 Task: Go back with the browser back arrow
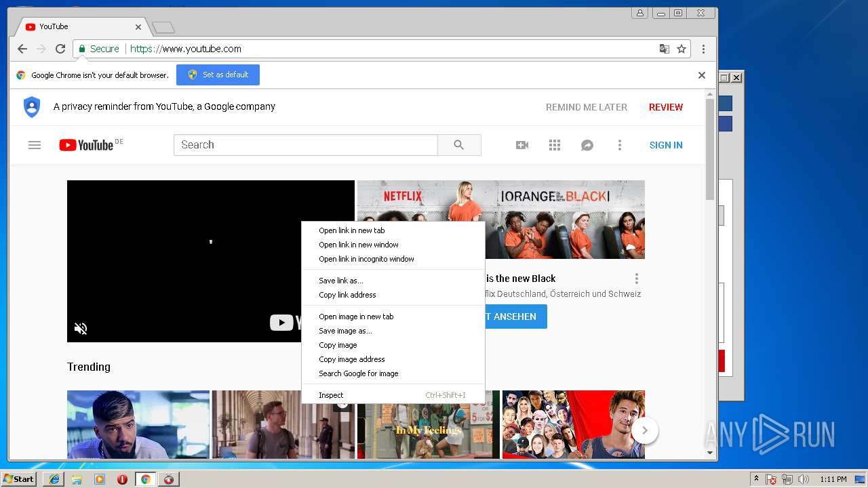click(x=22, y=49)
